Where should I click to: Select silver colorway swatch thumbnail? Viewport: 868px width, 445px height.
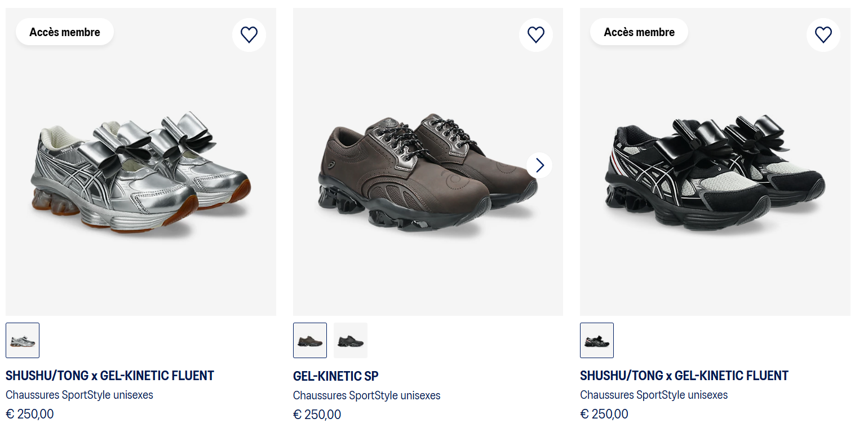[x=23, y=340]
